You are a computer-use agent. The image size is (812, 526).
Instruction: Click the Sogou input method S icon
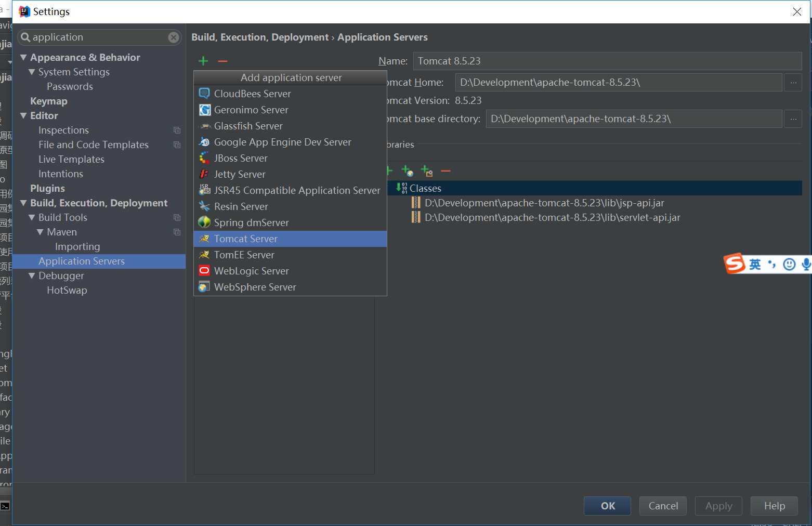(735, 264)
